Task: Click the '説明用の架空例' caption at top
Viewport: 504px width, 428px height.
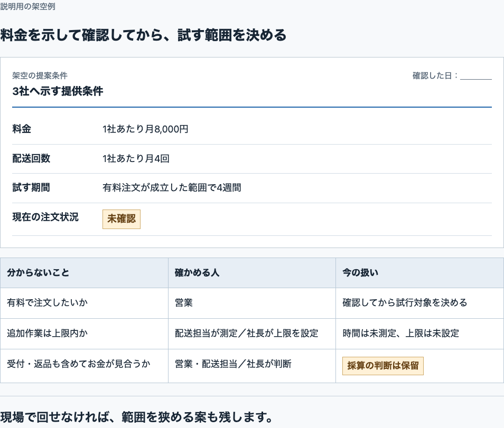Action: click(27, 6)
